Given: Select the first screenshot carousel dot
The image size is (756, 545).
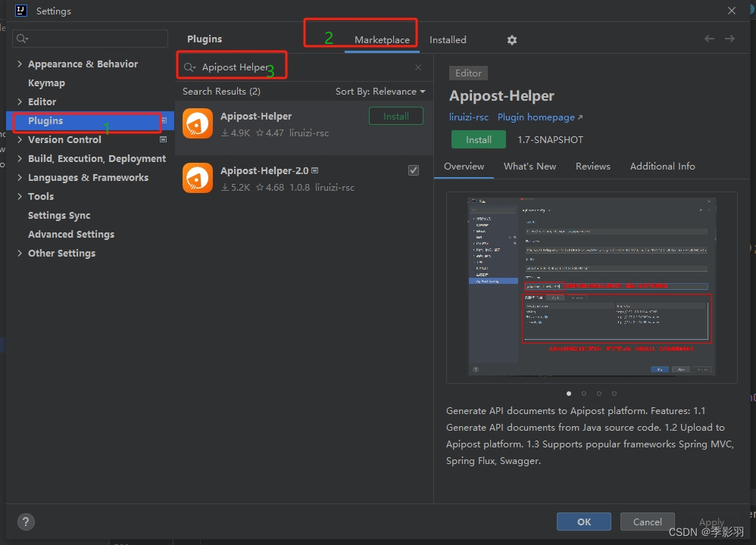Looking at the screenshot, I should 569,394.
